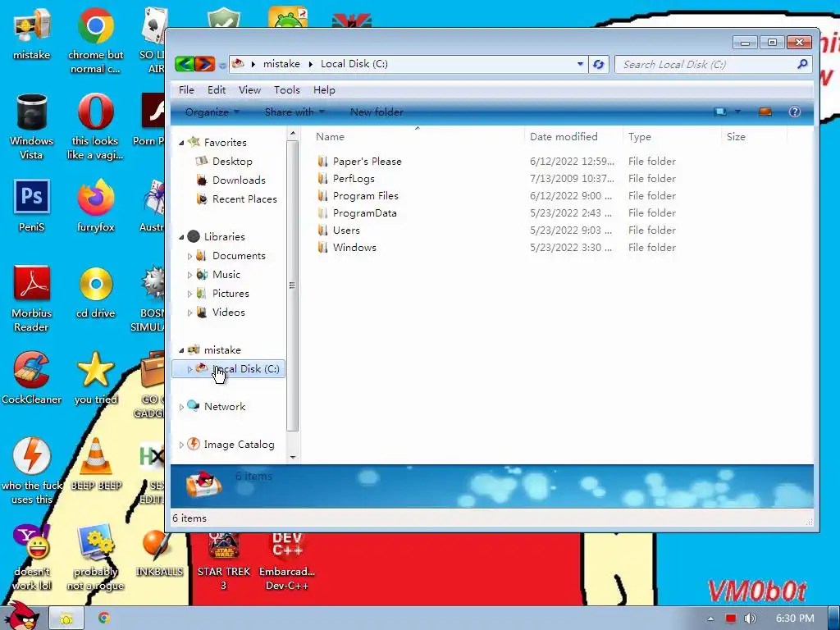Select the 'mistake' desktop icon

pyautogui.click(x=32, y=34)
